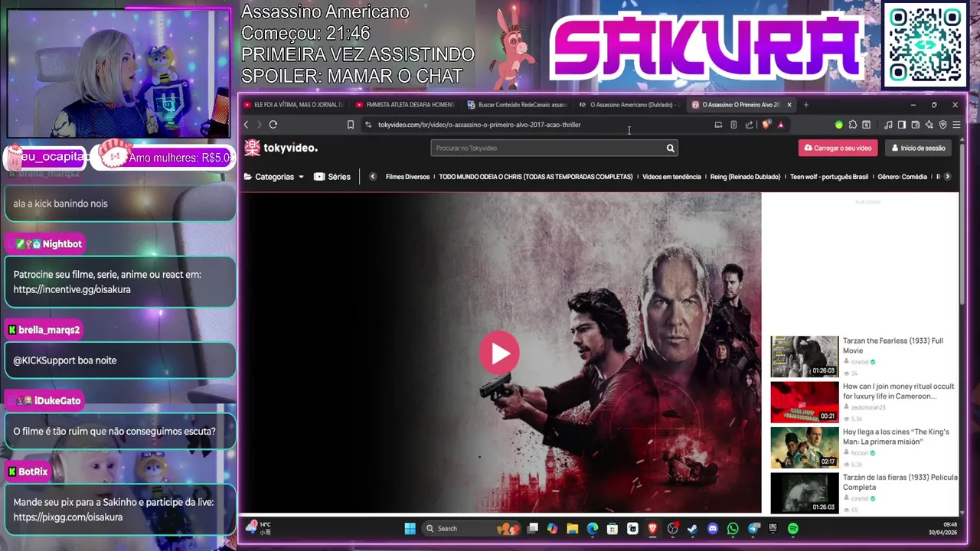This screenshot has height=551, width=980.
Task: Open Reing (Reinado Dublado) link
Action: [745, 177]
